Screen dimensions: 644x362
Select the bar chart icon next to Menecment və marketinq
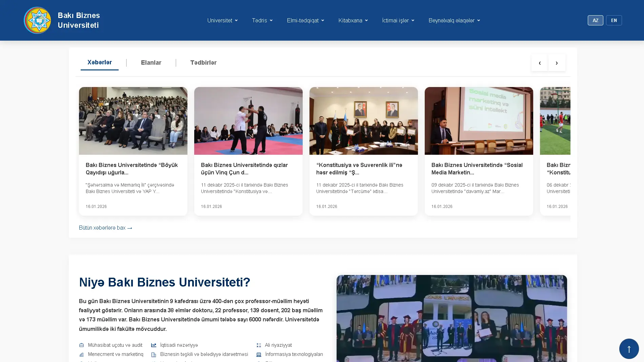(81, 354)
